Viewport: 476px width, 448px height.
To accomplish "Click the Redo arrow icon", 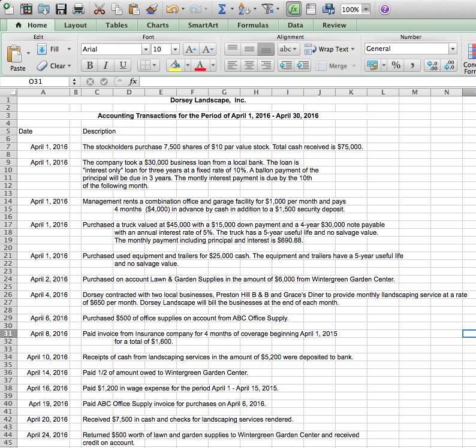I will coord(195,9).
